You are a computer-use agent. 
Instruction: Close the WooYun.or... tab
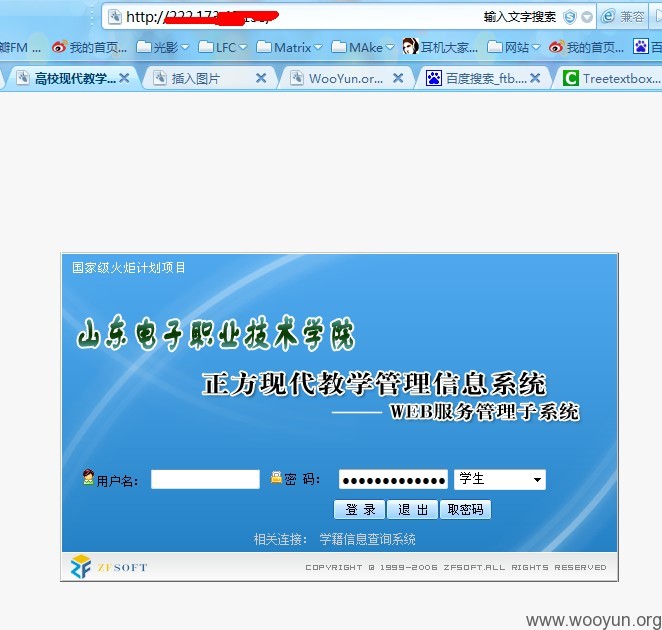[398, 78]
